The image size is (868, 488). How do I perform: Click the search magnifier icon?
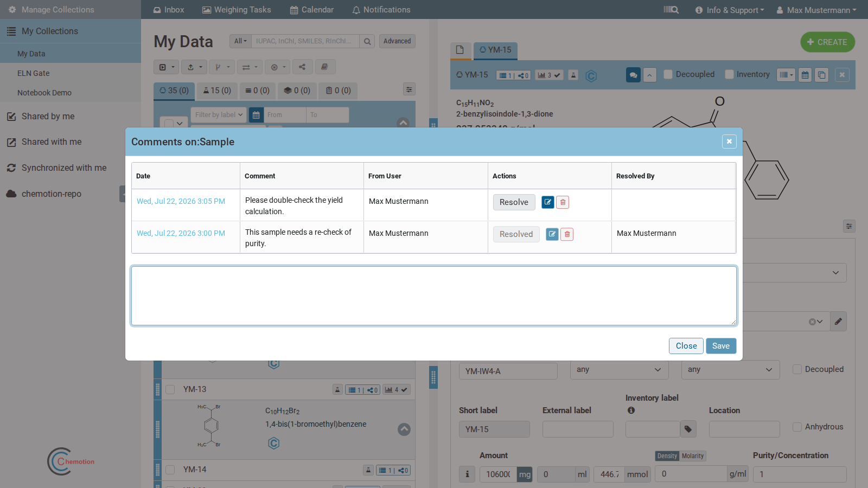(x=367, y=41)
